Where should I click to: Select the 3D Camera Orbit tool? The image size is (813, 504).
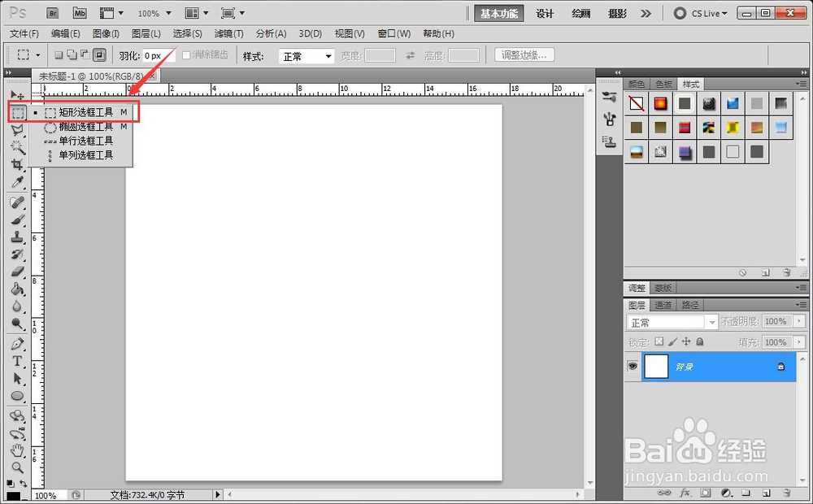[17, 433]
